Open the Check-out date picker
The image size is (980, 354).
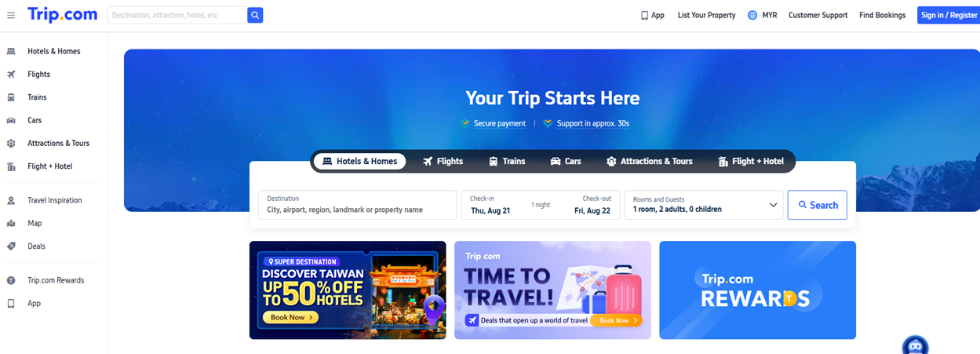(x=591, y=205)
